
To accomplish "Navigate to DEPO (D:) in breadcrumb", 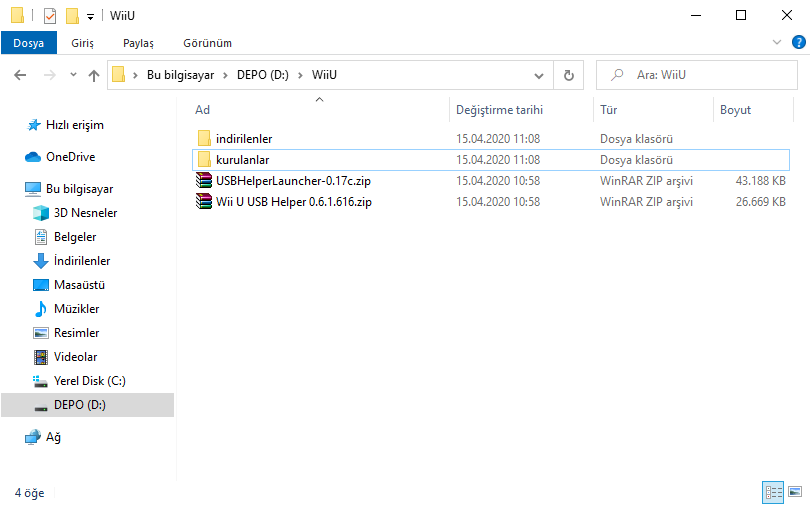I will click(262, 75).
